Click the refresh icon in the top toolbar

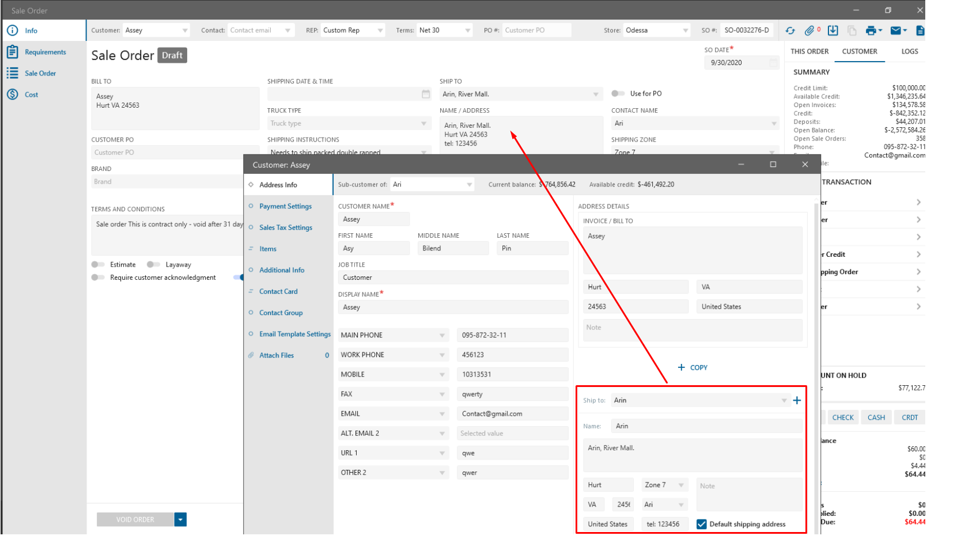790,31
